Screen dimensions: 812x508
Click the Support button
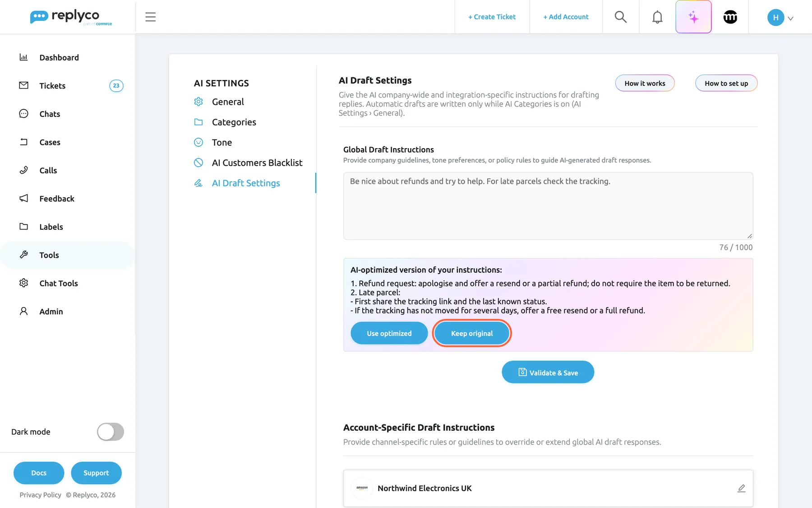click(x=96, y=473)
